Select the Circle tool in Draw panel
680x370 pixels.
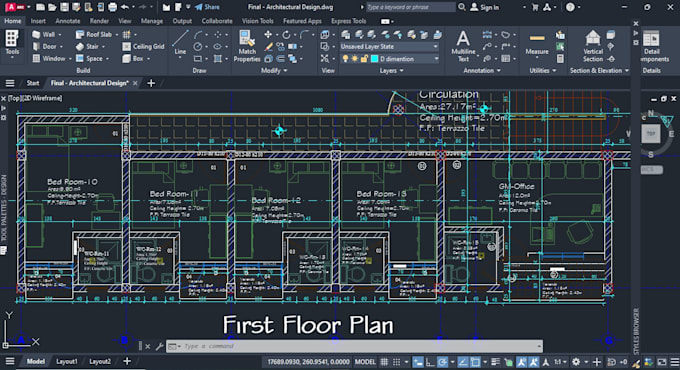[198, 46]
